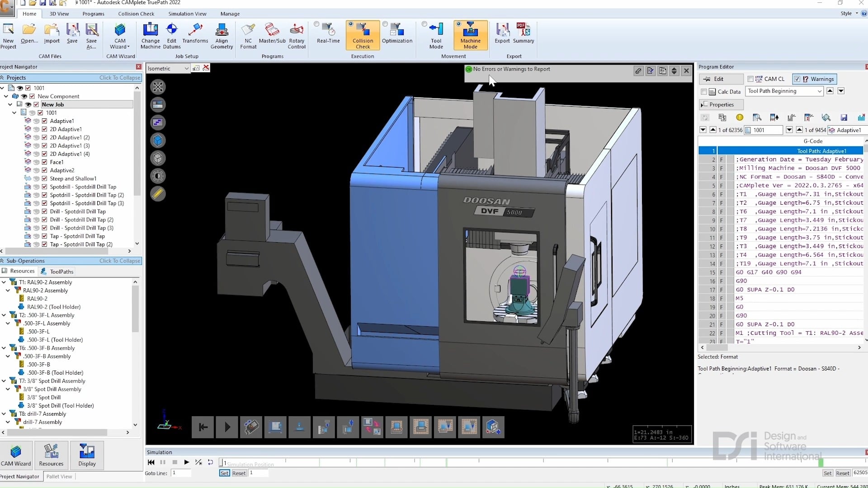The height and width of the screenshot is (488, 868).
Task: Click Reset button next to Goto Line
Action: click(239, 473)
